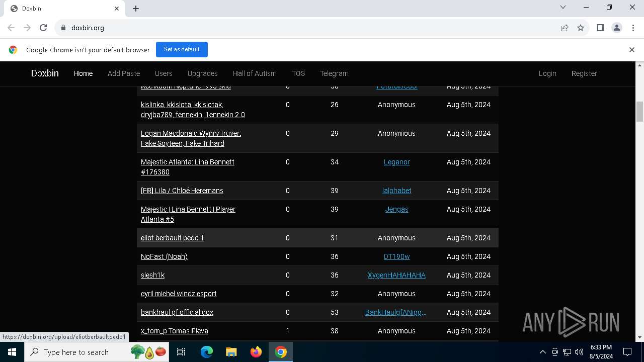Dismiss the default browser infobar
The image size is (644, 362).
tap(632, 50)
